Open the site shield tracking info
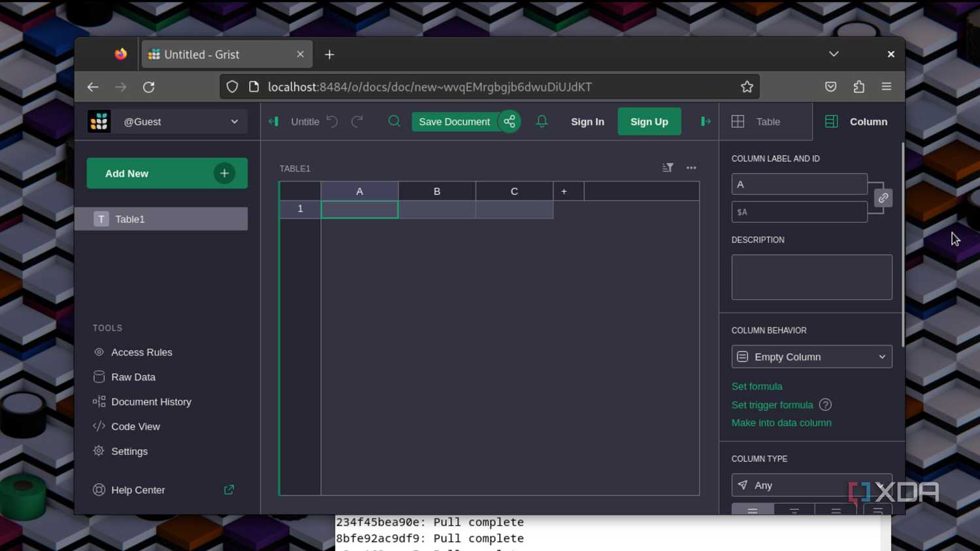Image resolution: width=980 pixels, height=551 pixels. 232,87
